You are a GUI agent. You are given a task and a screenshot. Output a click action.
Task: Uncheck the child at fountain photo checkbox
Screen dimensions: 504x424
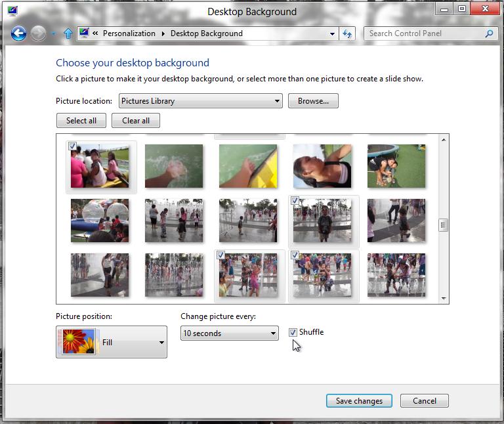295,201
